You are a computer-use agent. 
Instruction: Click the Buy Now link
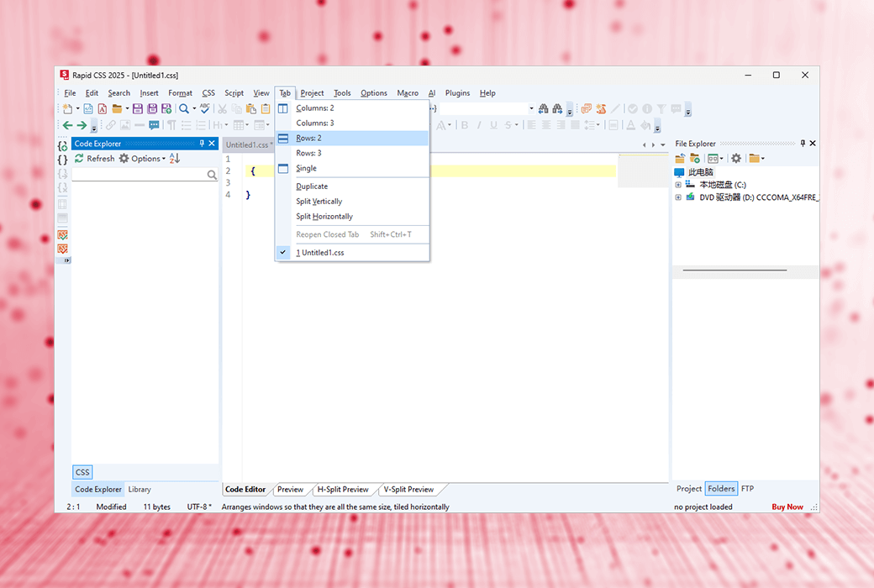coord(787,507)
